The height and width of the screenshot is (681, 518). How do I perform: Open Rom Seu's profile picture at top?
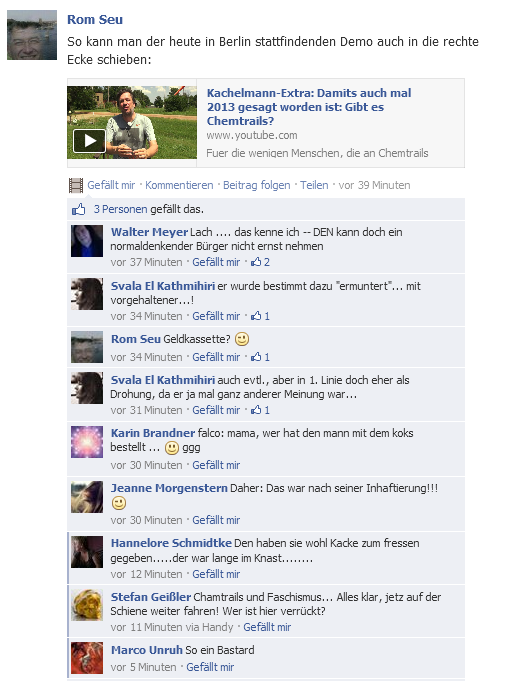pyautogui.click(x=32, y=35)
